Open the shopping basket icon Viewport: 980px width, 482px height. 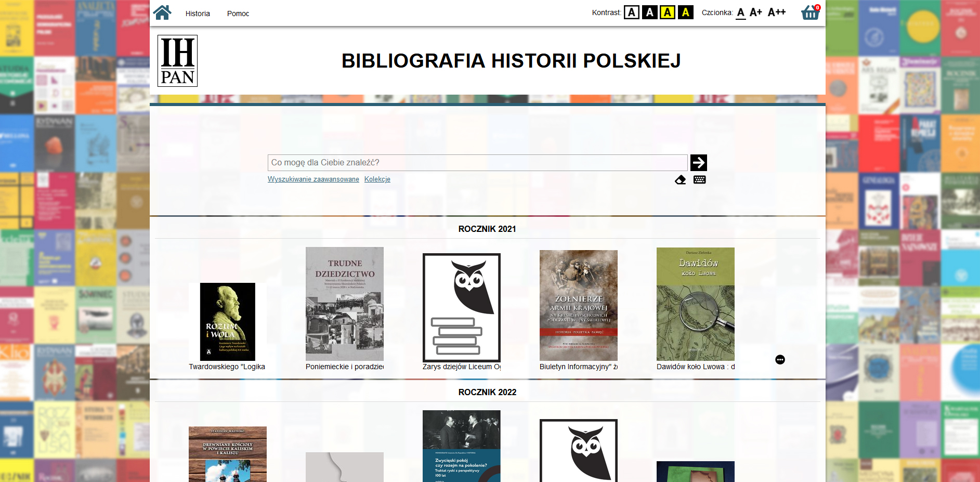click(810, 11)
